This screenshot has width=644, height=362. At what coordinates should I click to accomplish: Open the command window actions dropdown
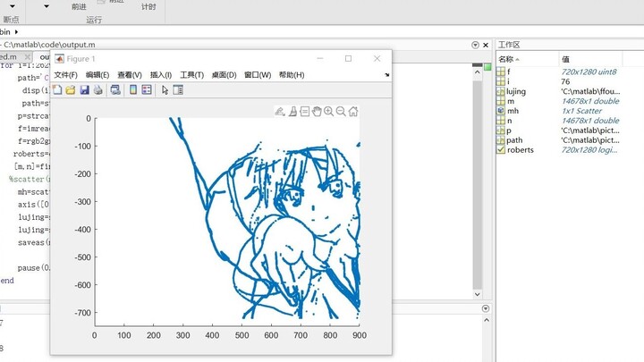[486, 308]
